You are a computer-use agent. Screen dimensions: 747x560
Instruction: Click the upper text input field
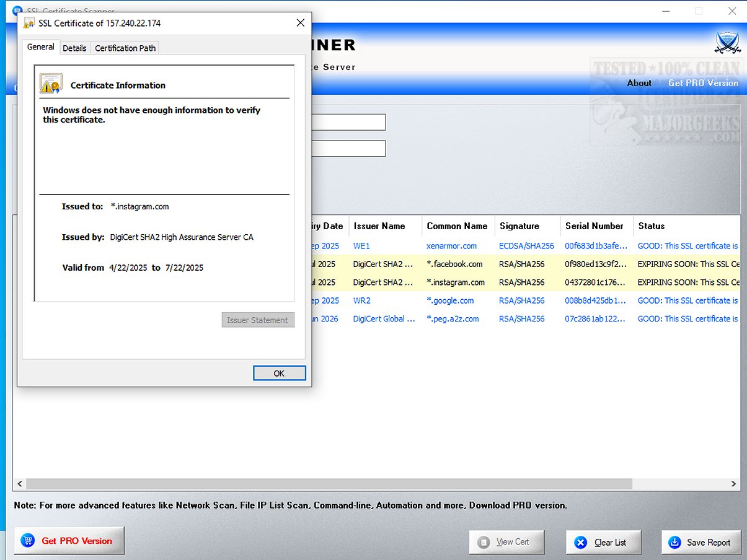coord(348,122)
